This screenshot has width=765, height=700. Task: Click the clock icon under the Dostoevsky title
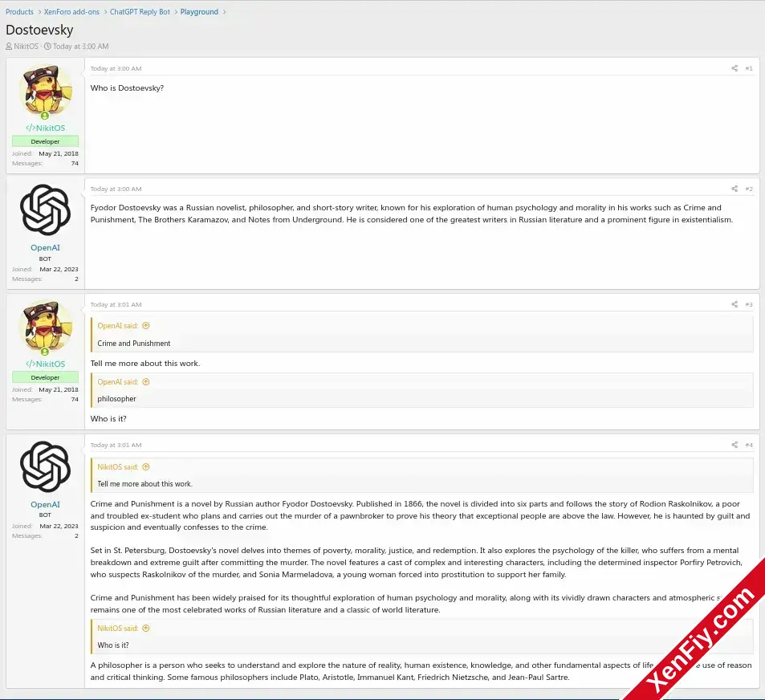click(47, 47)
